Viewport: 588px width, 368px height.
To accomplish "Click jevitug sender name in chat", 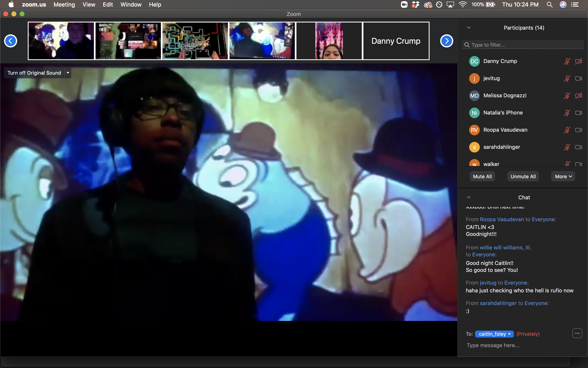I will (x=488, y=283).
